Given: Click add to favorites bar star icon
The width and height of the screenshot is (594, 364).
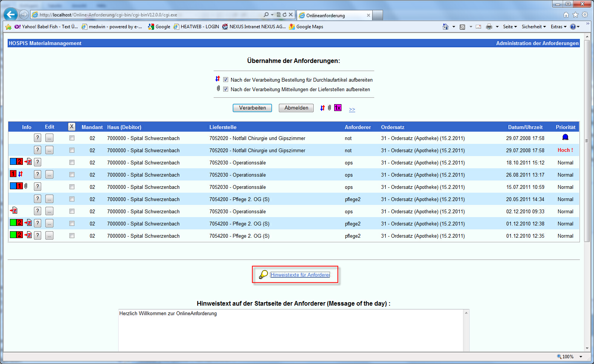Looking at the screenshot, I should click(8, 27).
